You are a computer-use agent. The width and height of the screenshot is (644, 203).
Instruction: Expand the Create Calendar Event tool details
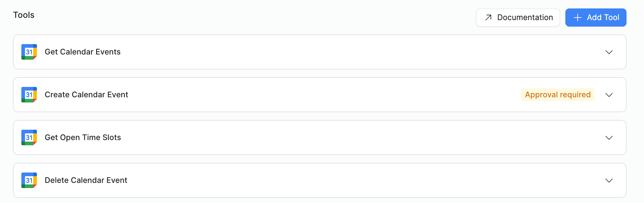(610, 95)
